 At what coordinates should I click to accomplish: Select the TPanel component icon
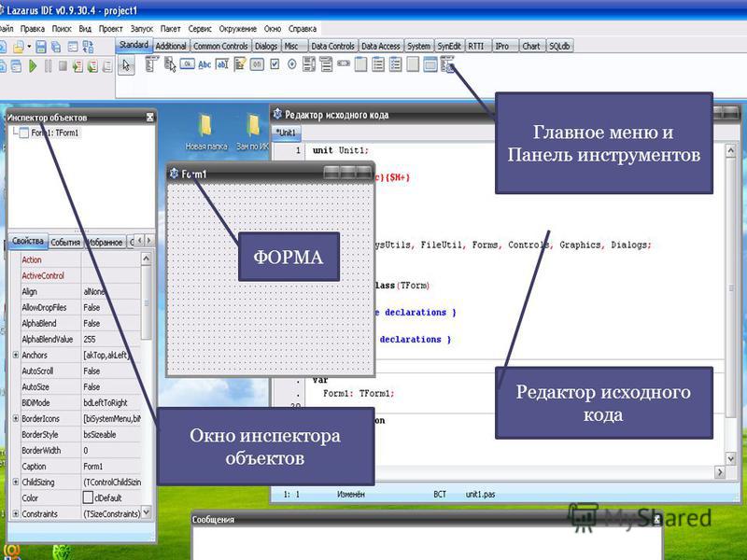click(x=413, y=63)
